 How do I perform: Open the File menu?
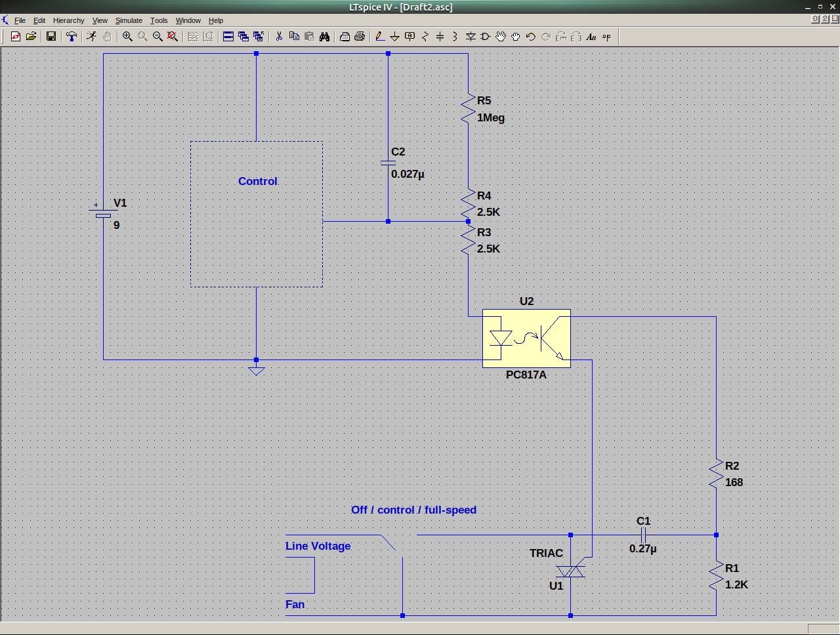pos(20,20)
